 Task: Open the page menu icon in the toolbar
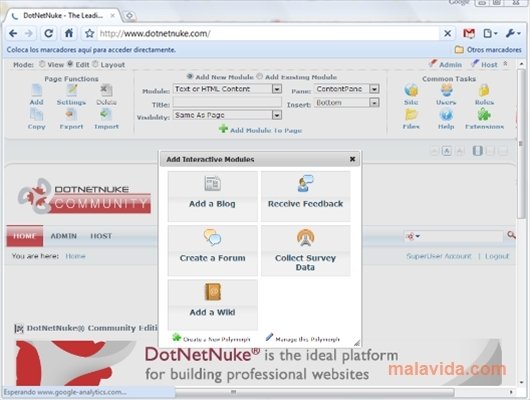point(490,33)
